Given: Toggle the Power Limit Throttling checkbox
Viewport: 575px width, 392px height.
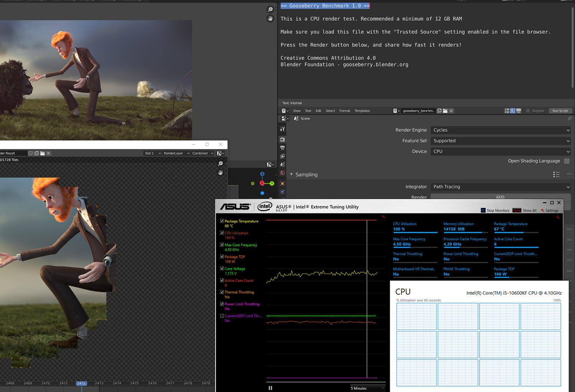Looking at the screenshot, I should point(222,304).
